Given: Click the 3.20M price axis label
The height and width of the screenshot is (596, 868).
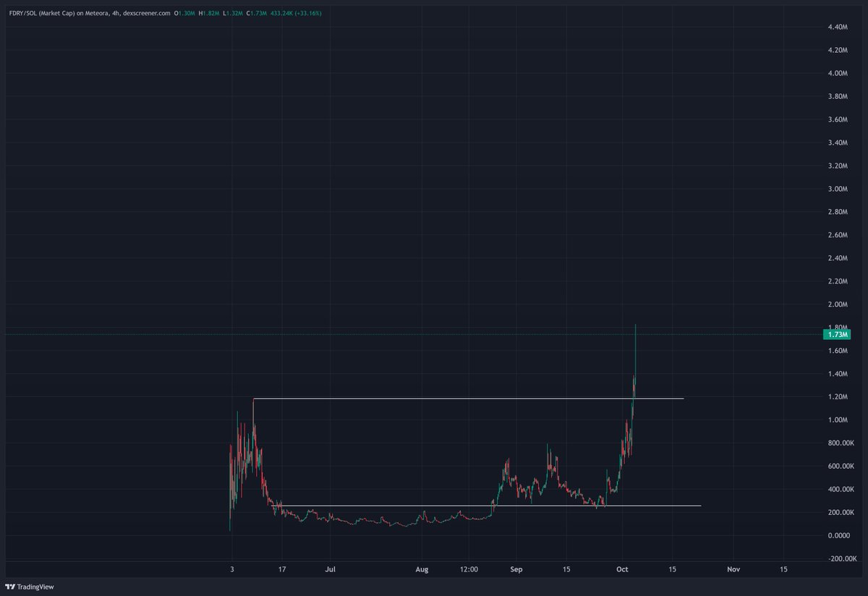Looking at the screenshot, I should click(836, 166).
